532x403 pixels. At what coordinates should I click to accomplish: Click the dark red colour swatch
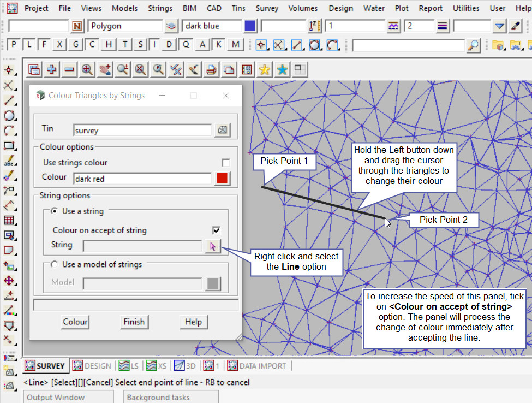[x=222, y=177]
